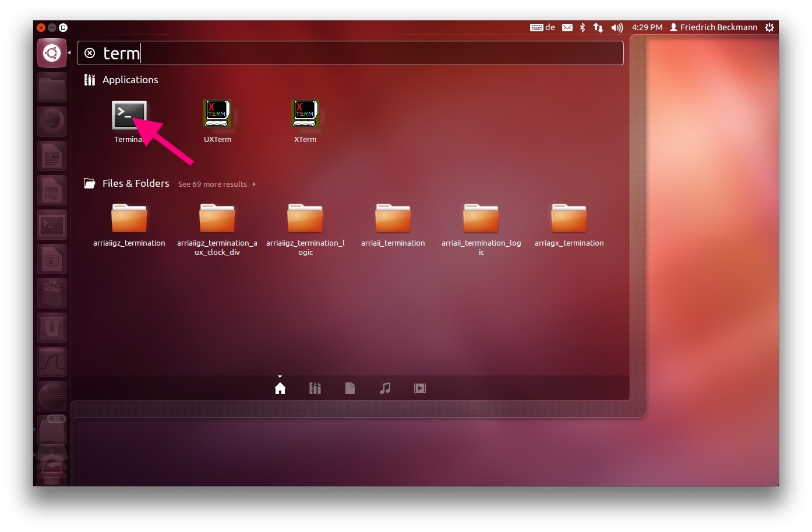Open the keyboard layout de indicator
The height and width of the screenshot is (532, 812).
[x=542, y=27]
